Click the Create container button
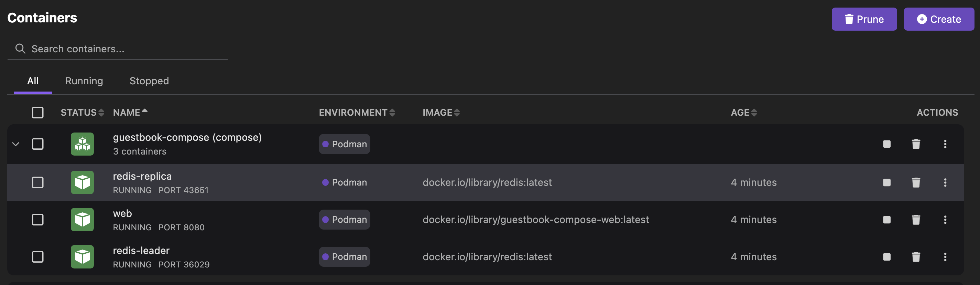Image resolution: width=980 pixels, height=285 pixels. (938, 19)
